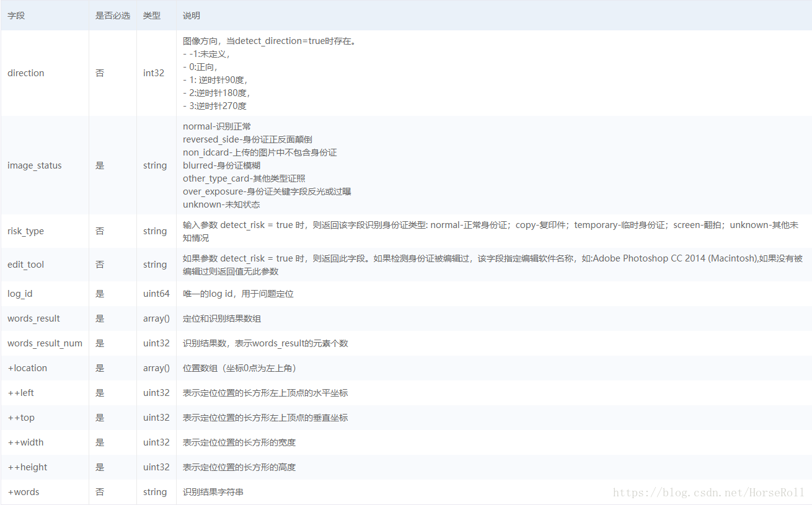Select the +words field name
The height and width of the screenshot is (505, 812).
pyautogui.click(x=24, y=492)
